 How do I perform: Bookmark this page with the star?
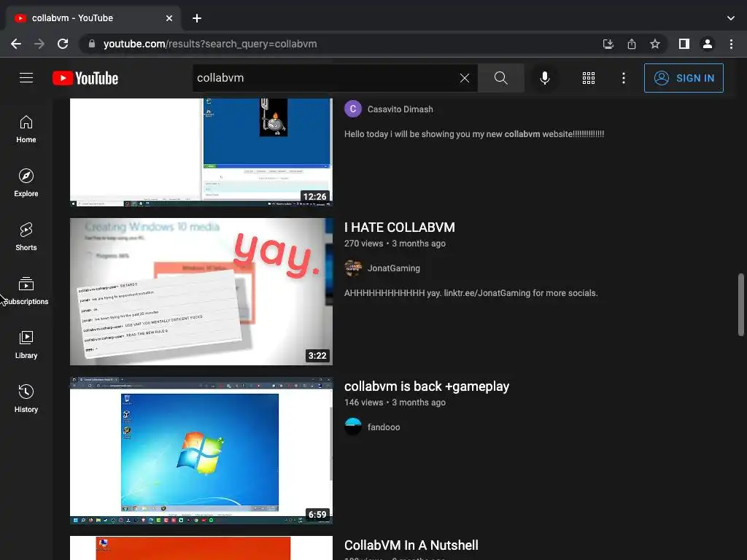(655, 44)
